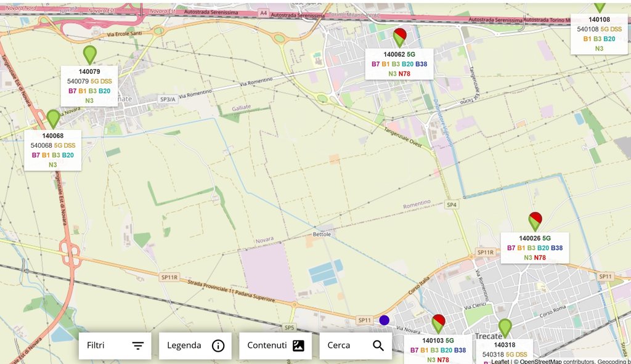Open the Contenuti panel
Viewport: 631px width, 364px height.
275,346
